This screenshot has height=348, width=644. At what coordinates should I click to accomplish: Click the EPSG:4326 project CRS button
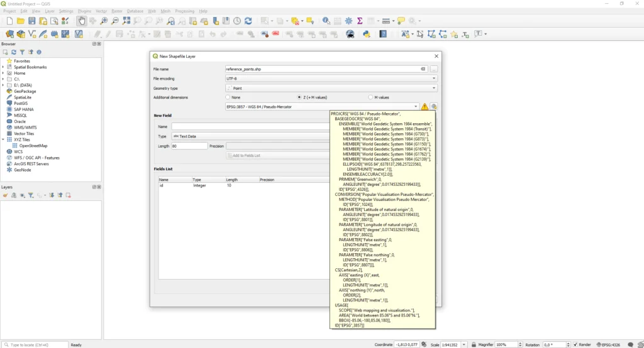608,345
